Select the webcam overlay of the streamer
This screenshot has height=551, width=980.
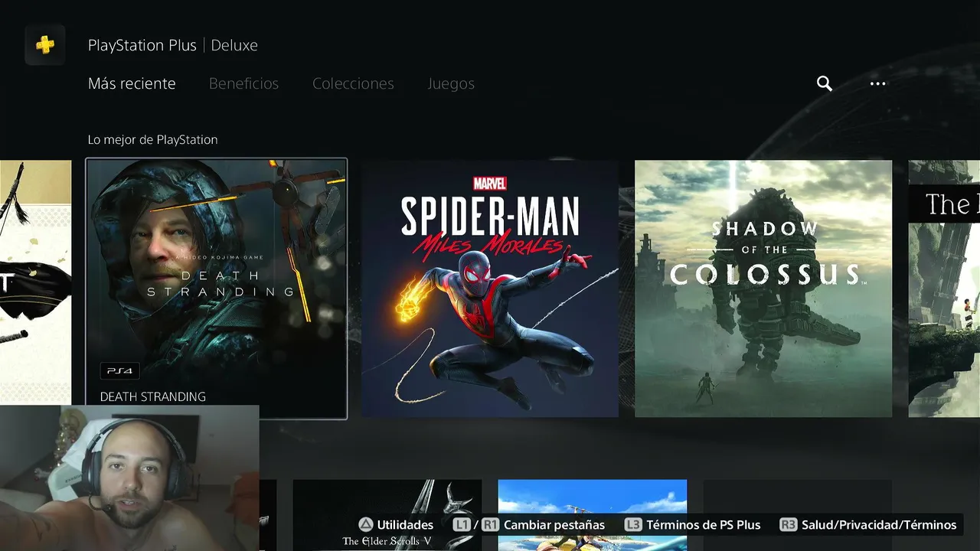[x=129, y=478]
